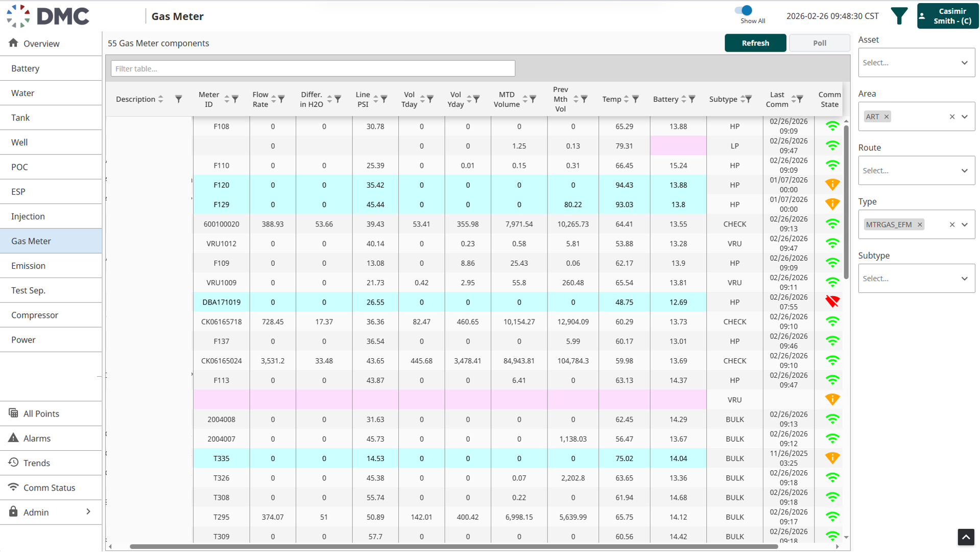Go to Overview page

[x=51, y=43]
